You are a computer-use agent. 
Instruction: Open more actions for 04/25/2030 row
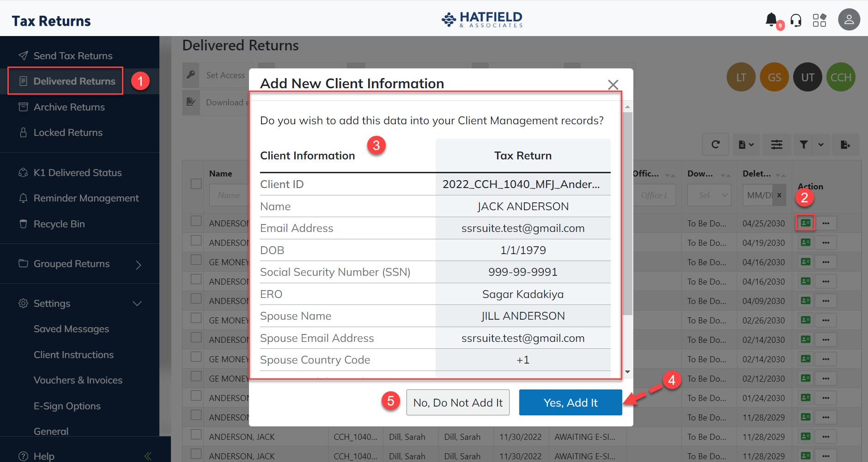(826, 223)
